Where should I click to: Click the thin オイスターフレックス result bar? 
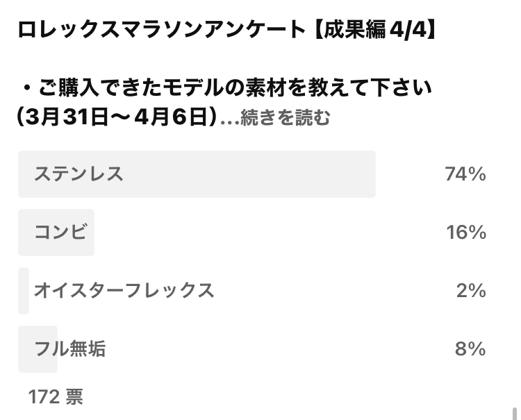tap(24, 291)
